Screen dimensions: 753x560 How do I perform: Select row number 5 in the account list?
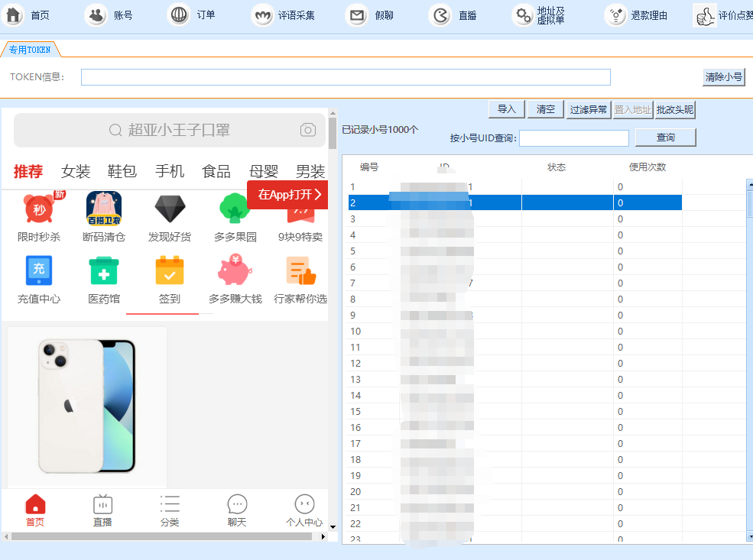tap(514, 251)
